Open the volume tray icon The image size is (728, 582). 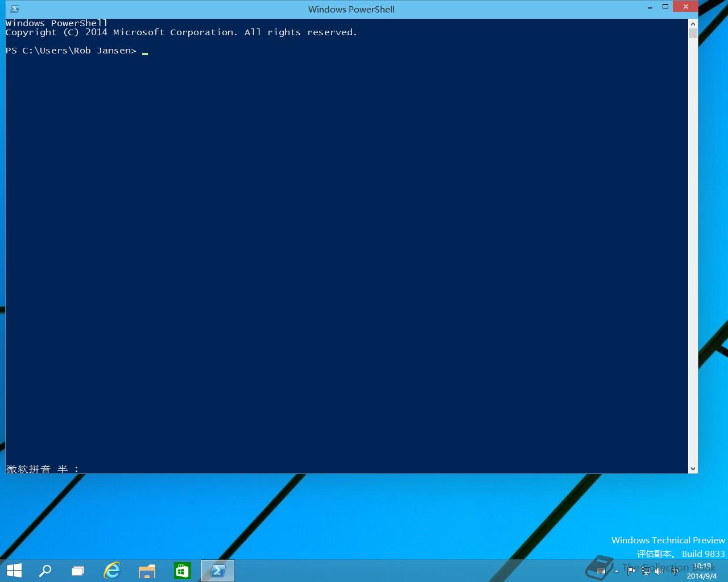pos(660,571)
